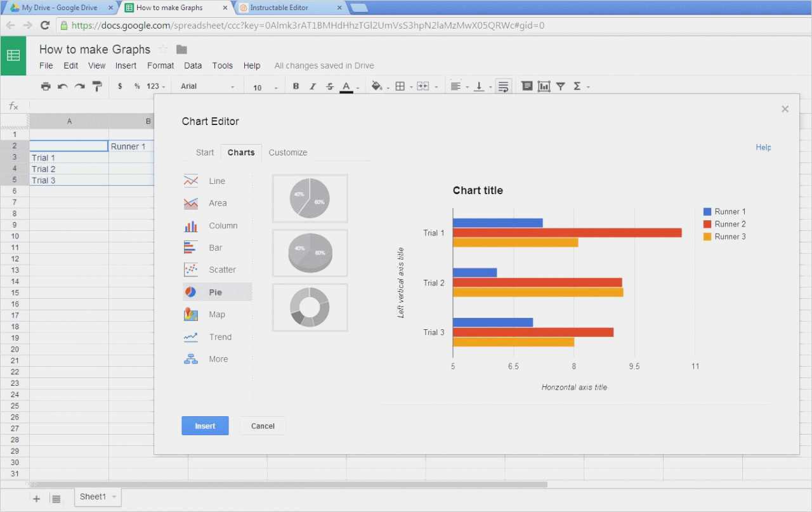The height and width of the screenshot is (512, 812).
Task: Click the Print icon in toolbar
Action: point(46,86)
